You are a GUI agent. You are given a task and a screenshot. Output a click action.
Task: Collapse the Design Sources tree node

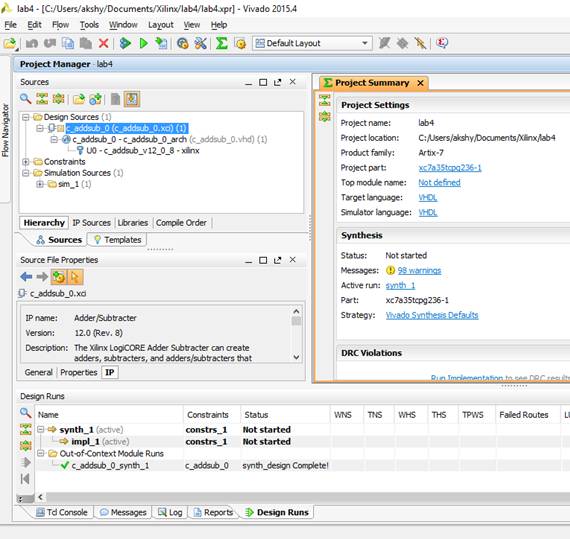point(25,117)
